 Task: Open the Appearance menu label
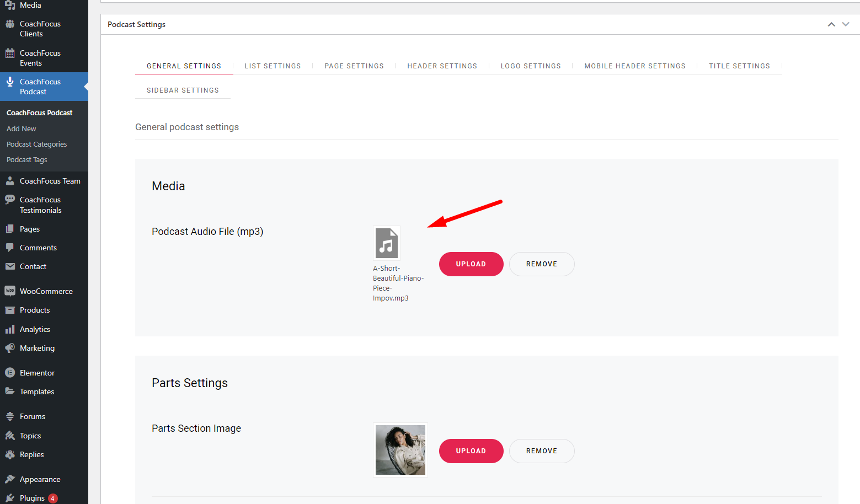40,479
